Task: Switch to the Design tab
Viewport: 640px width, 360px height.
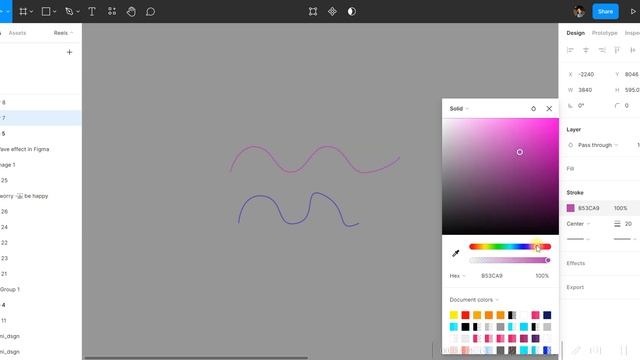Action: 576,33
